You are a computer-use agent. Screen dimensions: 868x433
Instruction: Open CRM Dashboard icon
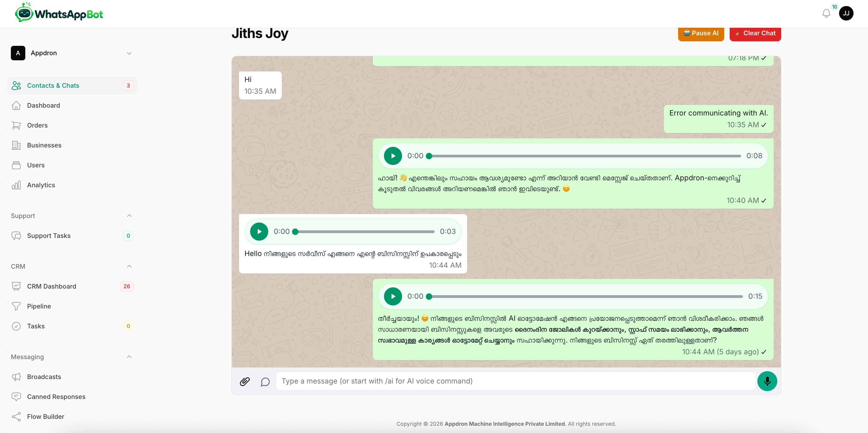16,286
